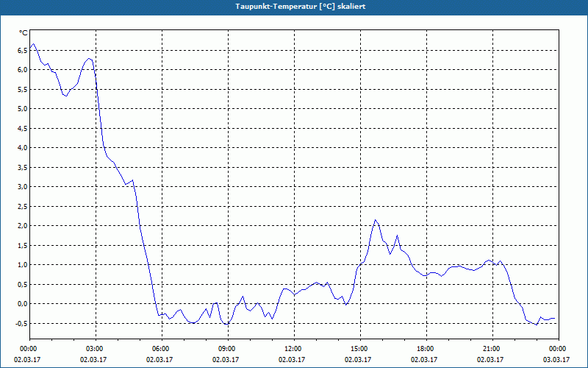Choose the 1,0 y-axis value
588x368 pixels.
22,265
